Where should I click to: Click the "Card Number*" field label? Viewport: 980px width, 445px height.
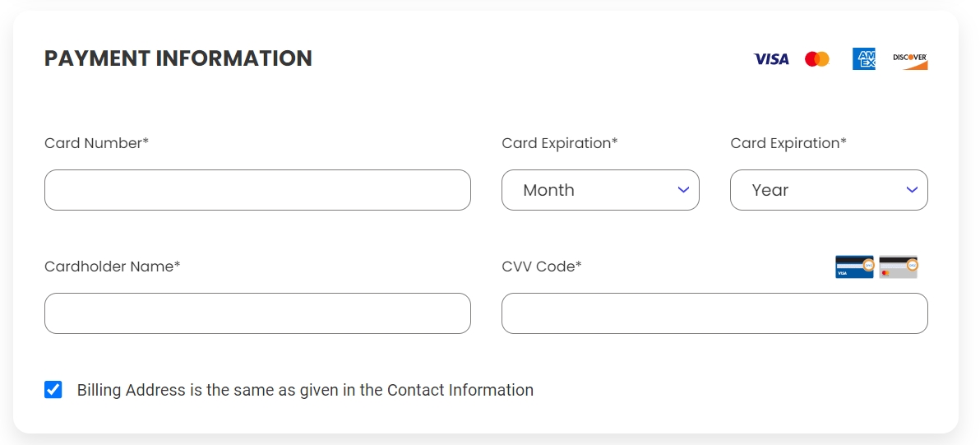[96, 143]
